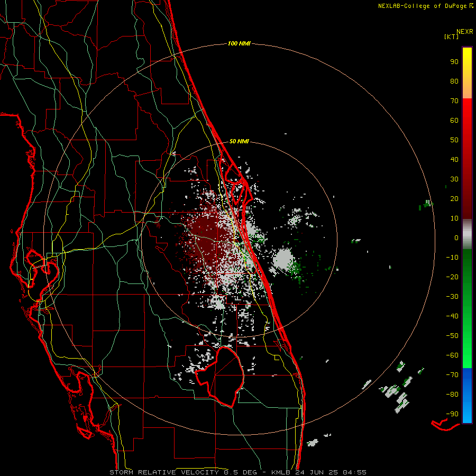Click the '-70' value on velocity scale
The image size is (476, 476).
[452, 375]
